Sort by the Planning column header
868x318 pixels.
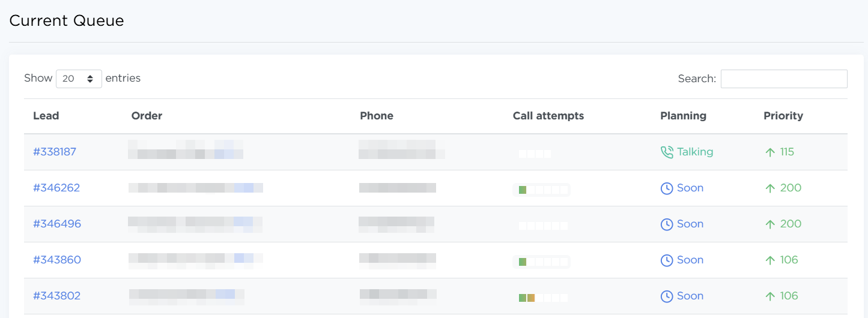[x=683, y=116]
